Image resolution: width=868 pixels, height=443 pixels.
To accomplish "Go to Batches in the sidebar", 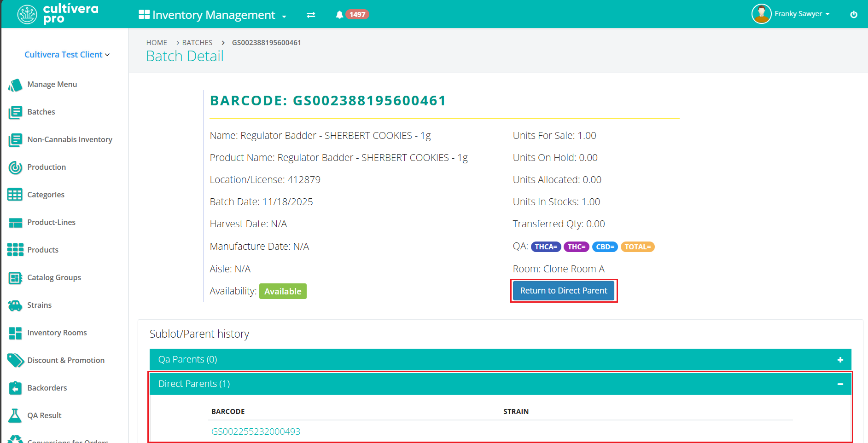I will [x=41, y=112].
